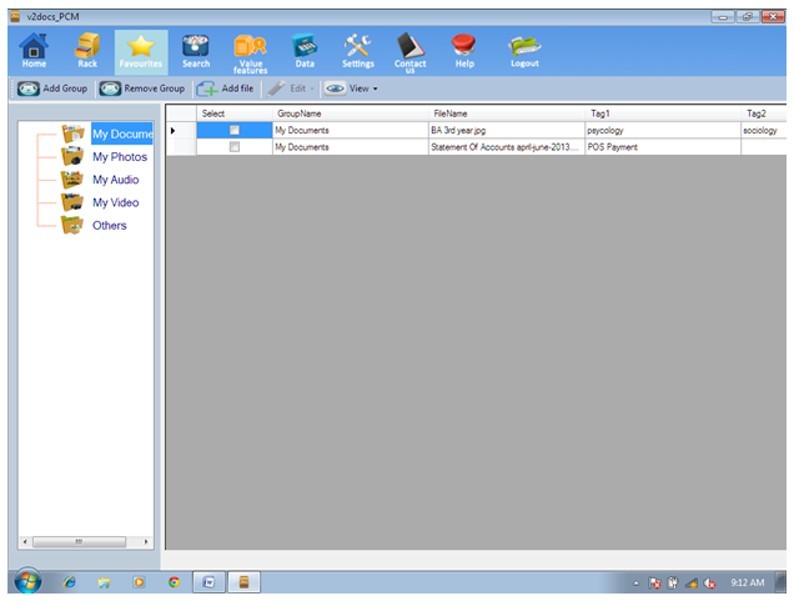Tick the checkbox for BA 3rd year.jpg
Viewport: 795px width, 602px height.
[x=234, y=130]
